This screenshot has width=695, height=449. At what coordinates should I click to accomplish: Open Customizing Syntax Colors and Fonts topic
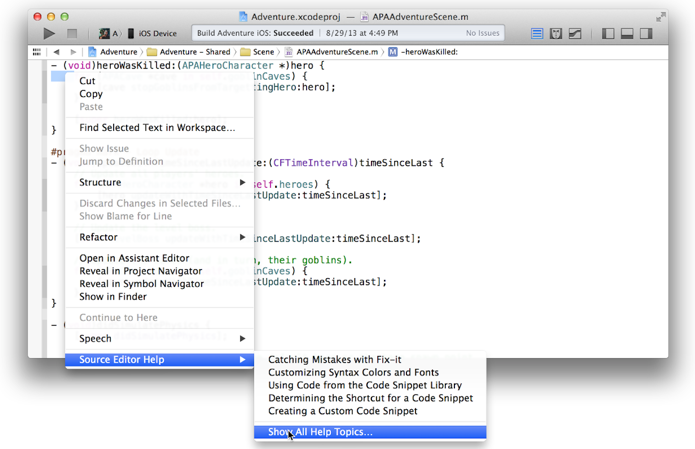coord(370,372)
